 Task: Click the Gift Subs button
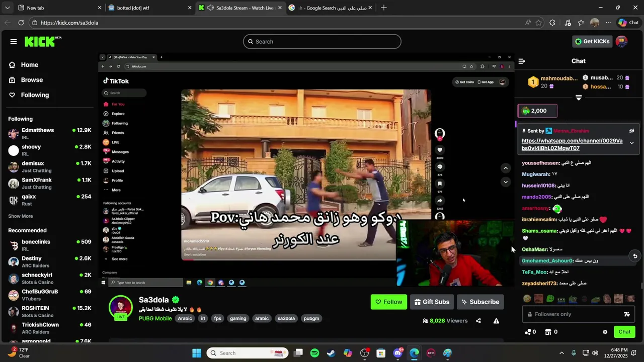point(432,302)
